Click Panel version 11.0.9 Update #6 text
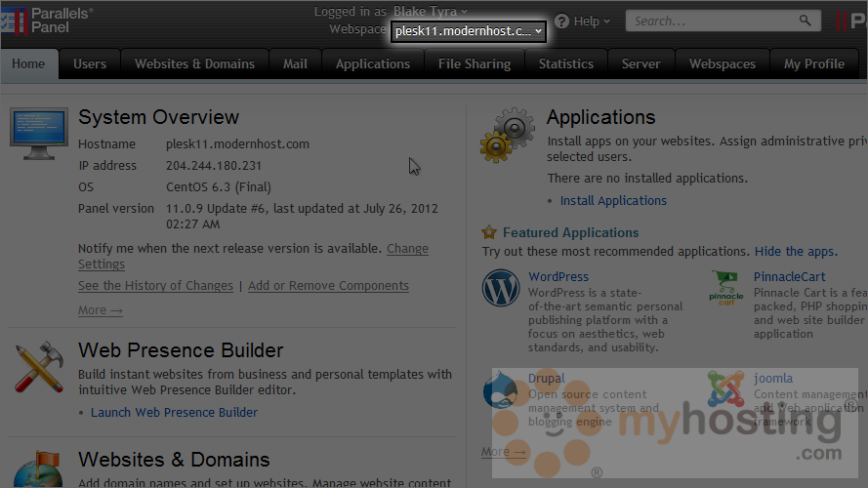 (x=303, y=216)
